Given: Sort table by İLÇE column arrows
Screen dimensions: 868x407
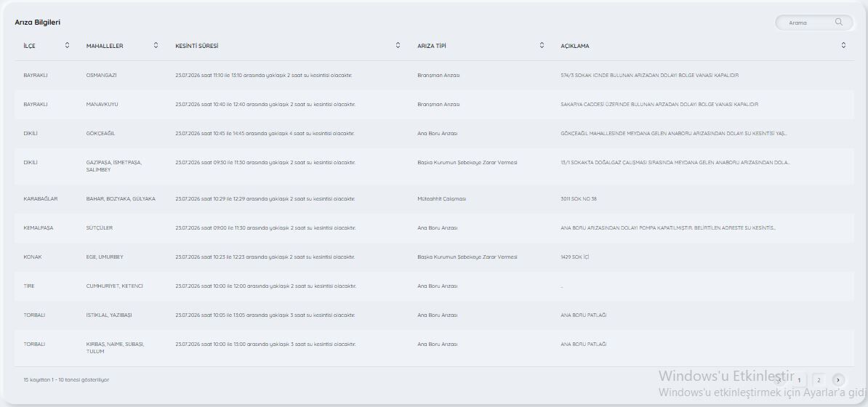Looking at the screenshot, I should (x=67, y=45).
